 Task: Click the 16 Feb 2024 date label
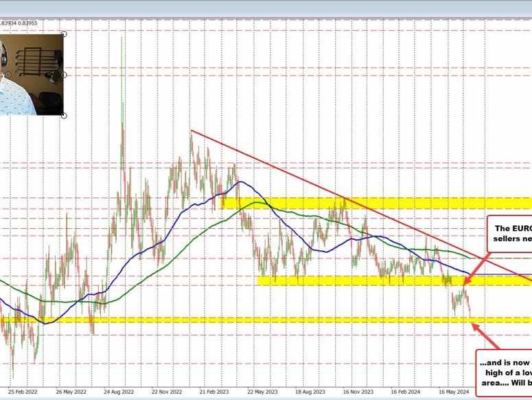tap(406, 392)
